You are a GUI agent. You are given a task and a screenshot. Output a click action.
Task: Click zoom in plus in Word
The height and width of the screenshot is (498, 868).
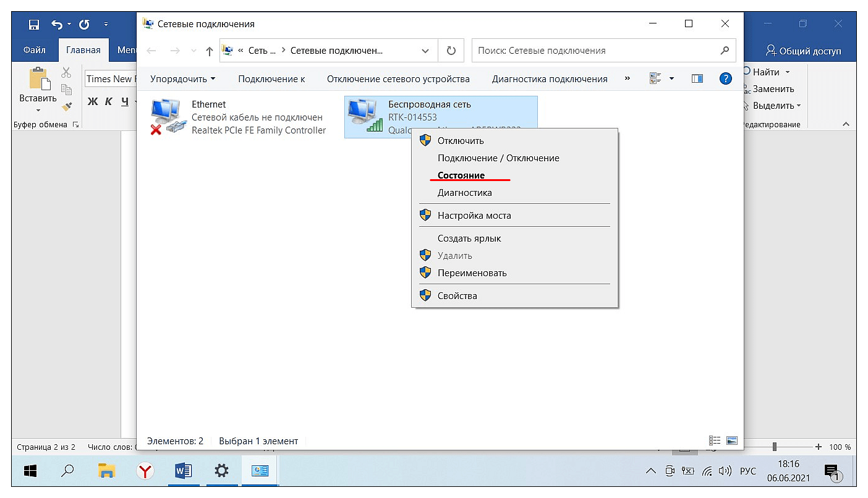pyautogui.click(x=819, y=447)
